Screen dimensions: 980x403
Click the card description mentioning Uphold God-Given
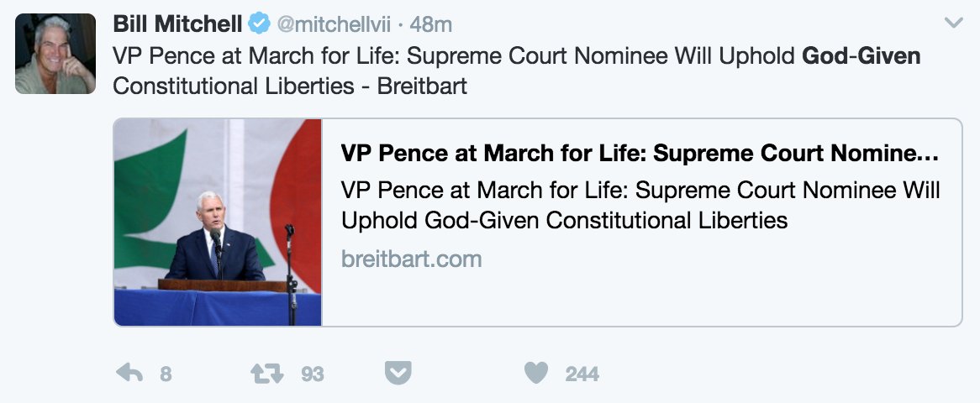tap(640, 206)
